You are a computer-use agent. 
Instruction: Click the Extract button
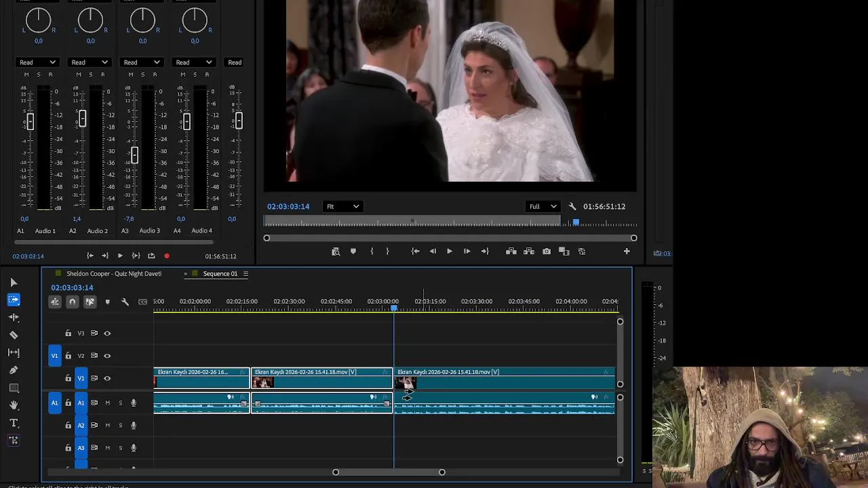[x=528, y=251]
